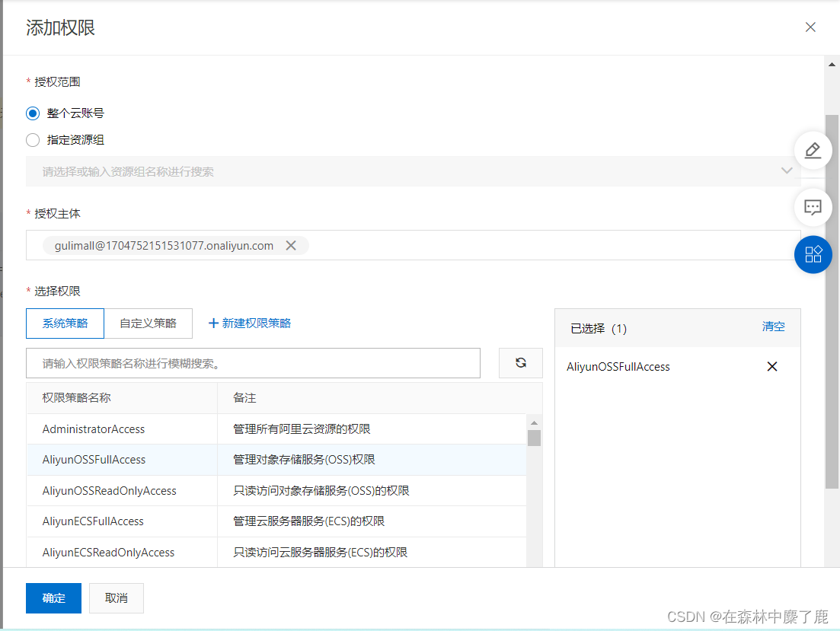Click the 备注 column header
Viewport: 840px width, 631px height.
[244, 398]
